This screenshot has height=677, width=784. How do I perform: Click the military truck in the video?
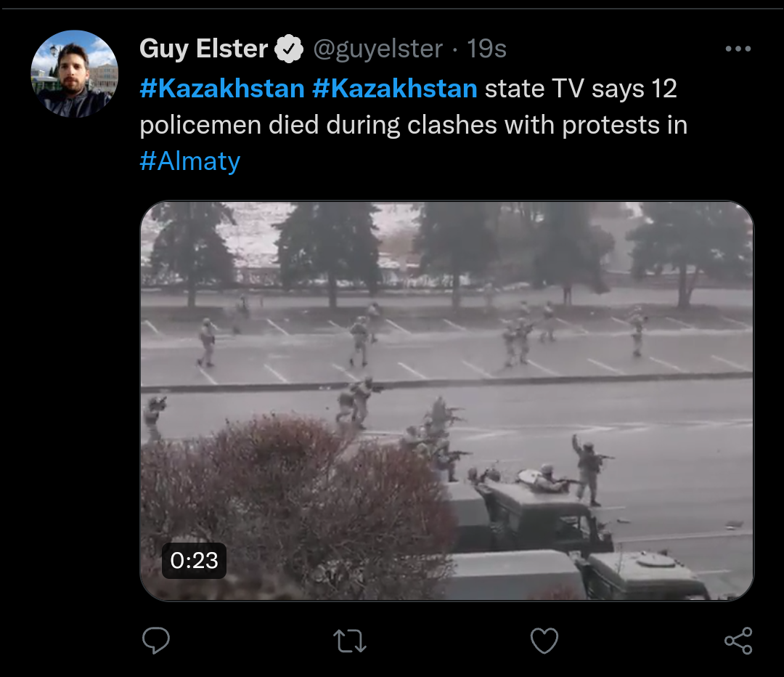[541, 512]
